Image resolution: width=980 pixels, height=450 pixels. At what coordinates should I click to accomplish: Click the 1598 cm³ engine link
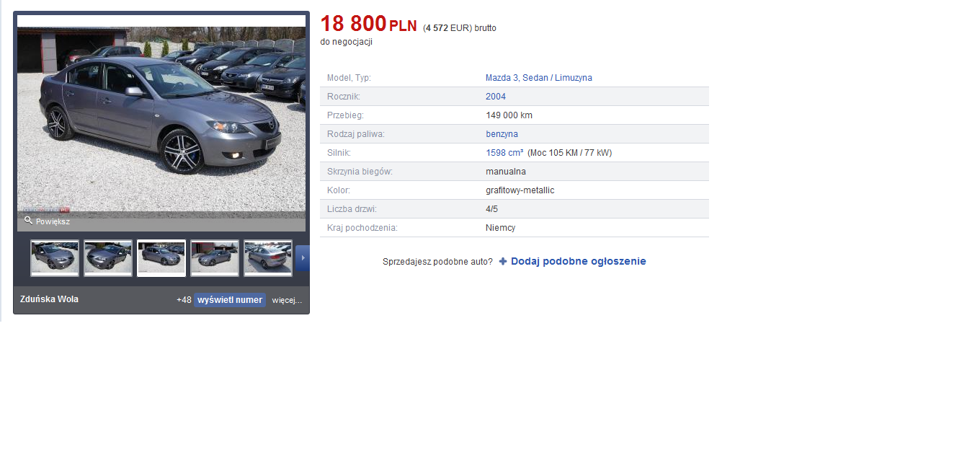(504, 153)
